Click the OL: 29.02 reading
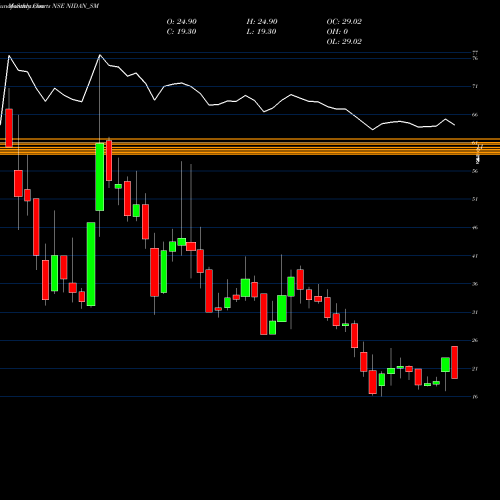The width and height of the screenshot is (500, 500). pyautogui.click(x=344, y=42)
